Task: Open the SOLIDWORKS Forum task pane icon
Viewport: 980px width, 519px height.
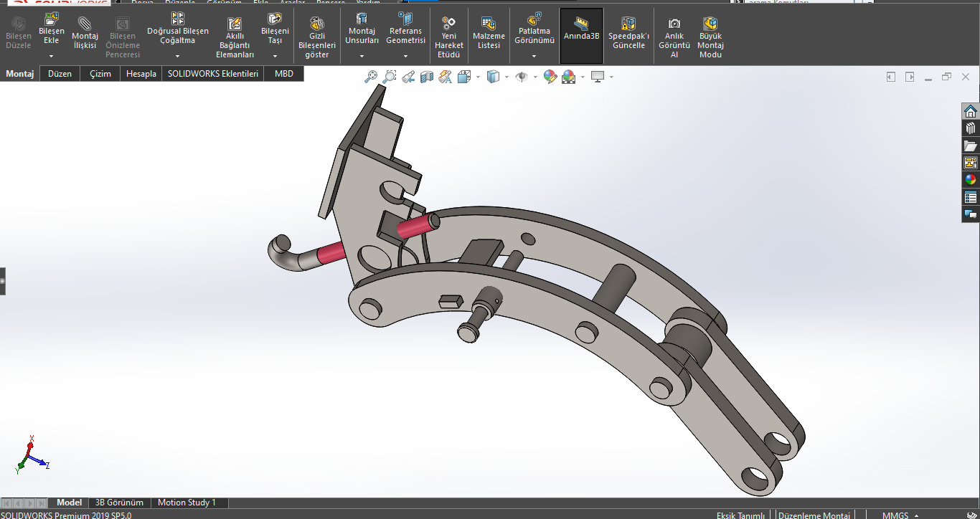Action: click(x=971, y=214)
